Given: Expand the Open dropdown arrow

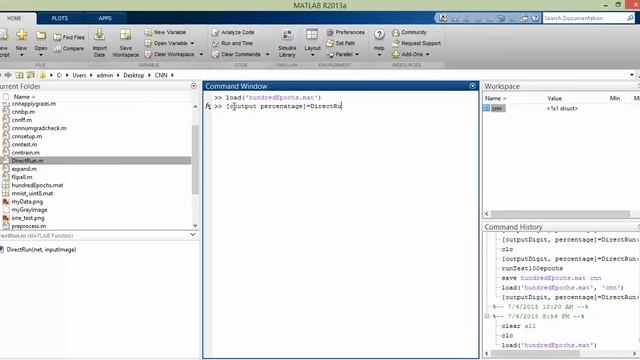Looking at the screenshot, I should click(40, 55).
